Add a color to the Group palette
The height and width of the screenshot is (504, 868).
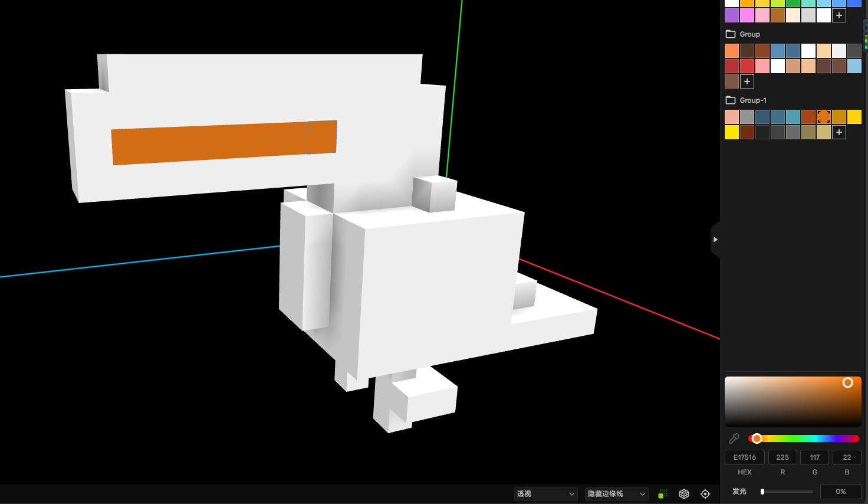coord(747,81)
